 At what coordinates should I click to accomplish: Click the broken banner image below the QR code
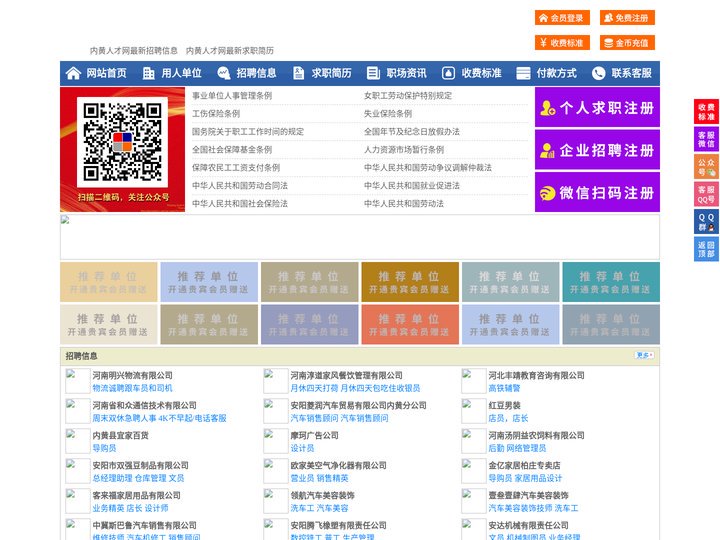360,237
